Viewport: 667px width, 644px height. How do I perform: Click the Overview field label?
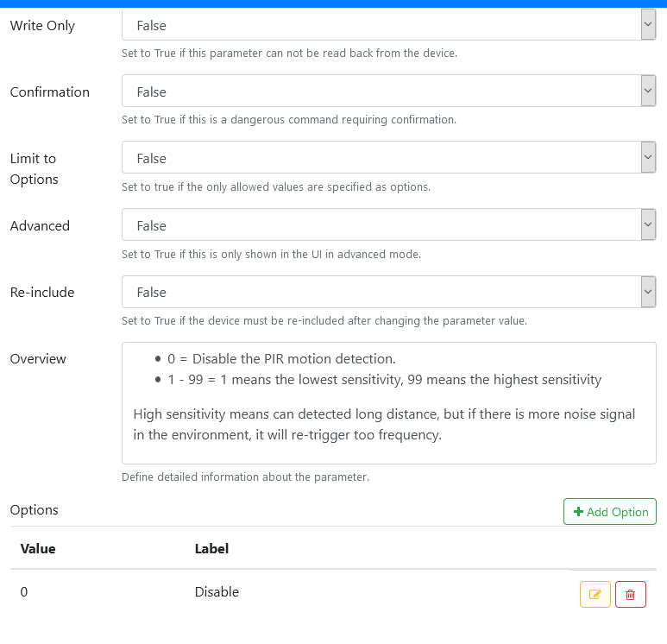pos(38,358)
